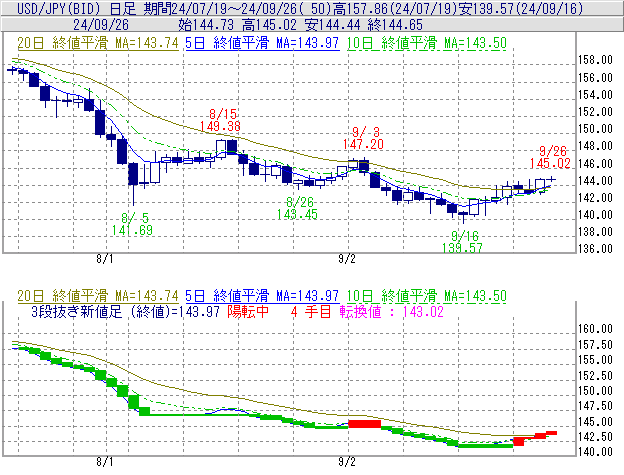
Task: Click the 20日 終値平滑 MA=143.74 label in upper chart
Action: click(x=98, y=43)
